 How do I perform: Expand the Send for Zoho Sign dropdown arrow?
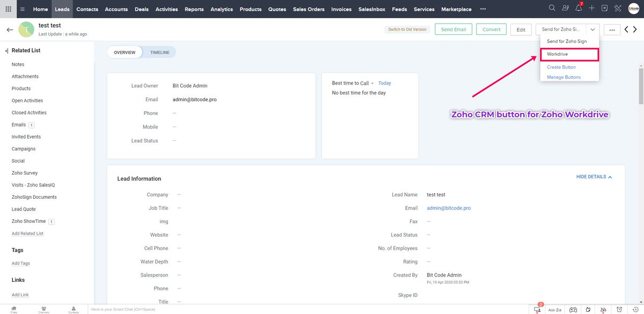point(592,29)
